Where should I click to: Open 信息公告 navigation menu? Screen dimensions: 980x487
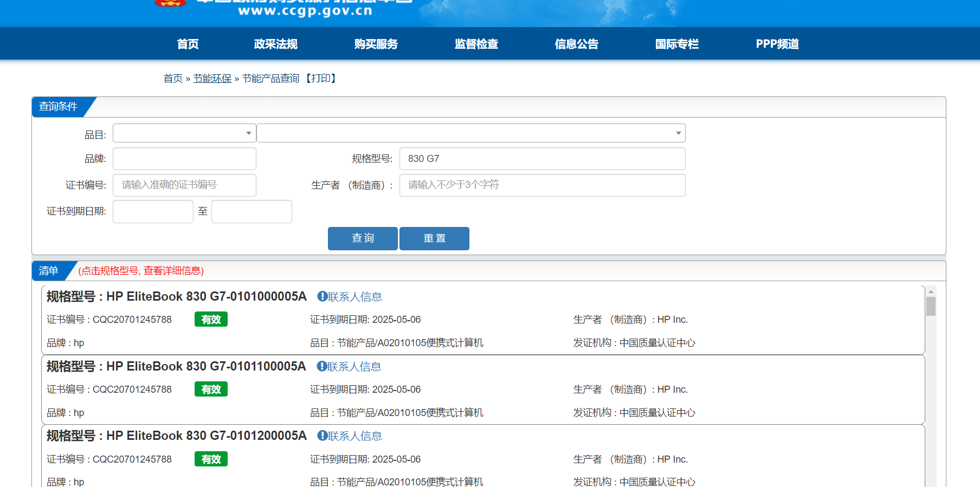point(576,44)
